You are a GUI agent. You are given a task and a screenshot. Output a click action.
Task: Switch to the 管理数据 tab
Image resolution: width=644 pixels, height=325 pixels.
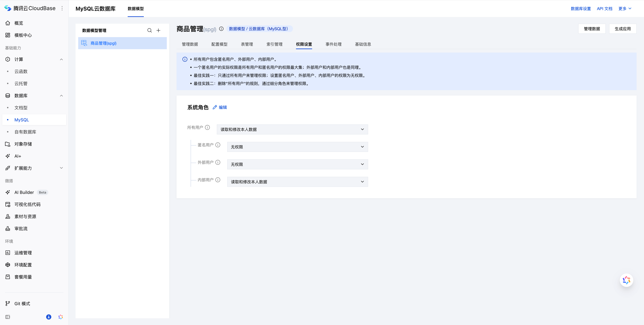[x=190, y=44]
